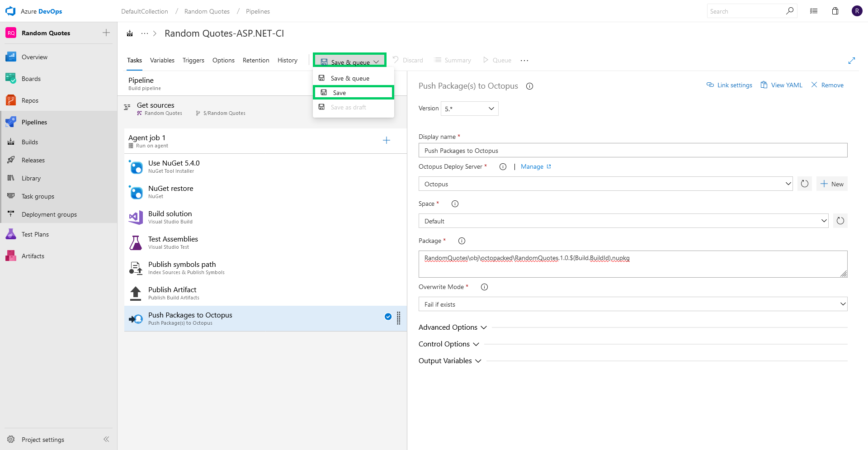Viewport: 868px width, 450px height.
Task: Show info for Push Package(s) to Octopus title
Action: [x=529, y=86]
